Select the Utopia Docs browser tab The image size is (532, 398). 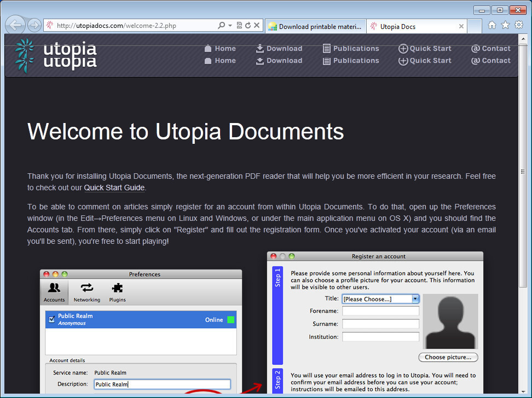tap(417, 26)
